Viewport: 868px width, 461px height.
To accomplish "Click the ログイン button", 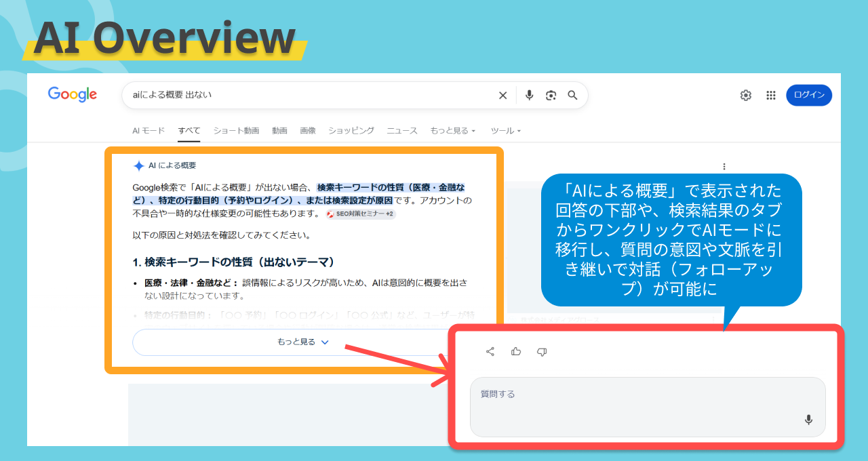I will pyautogui.click(x=809, y=96).
